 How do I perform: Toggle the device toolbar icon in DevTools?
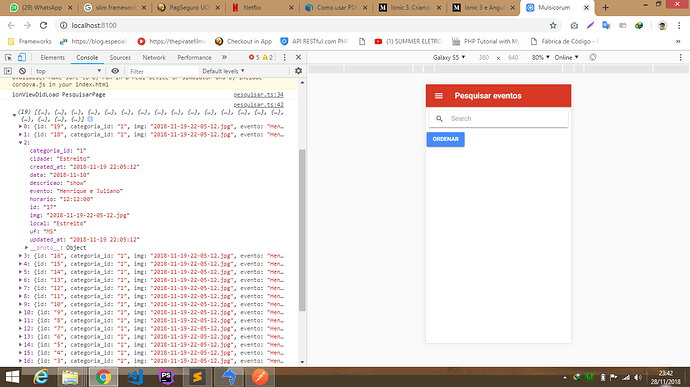point(22,58)
